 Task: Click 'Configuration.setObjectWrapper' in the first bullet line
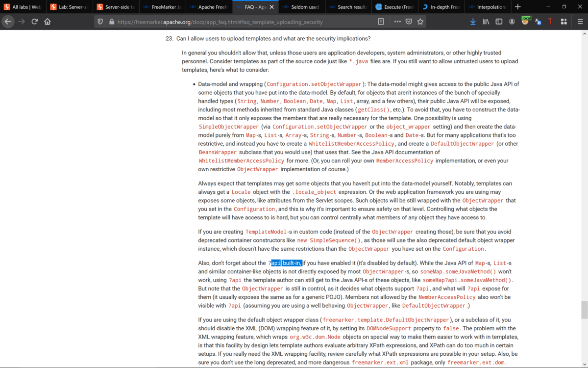314,84
